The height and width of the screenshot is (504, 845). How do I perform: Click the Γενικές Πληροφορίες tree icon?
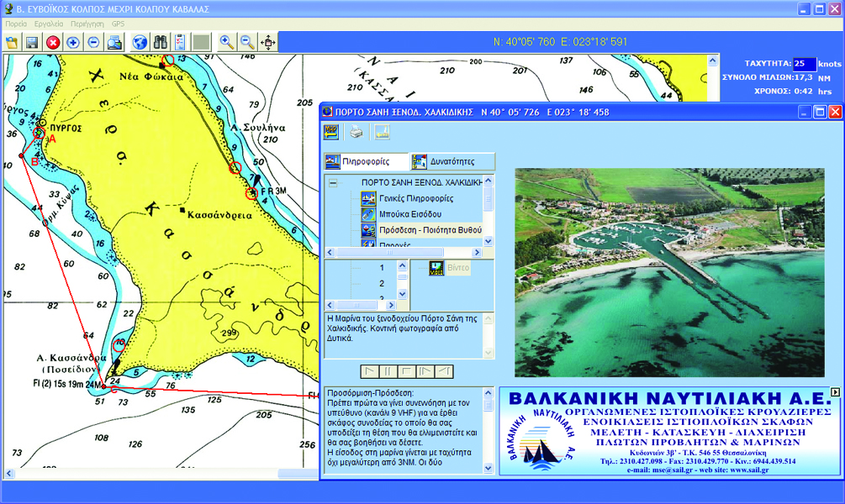click(368, 199)
